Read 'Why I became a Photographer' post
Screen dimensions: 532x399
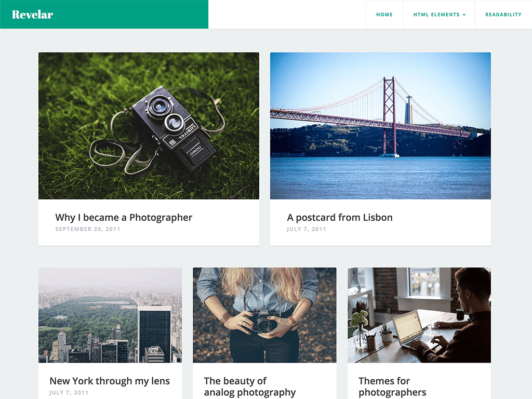coord(124,217)
